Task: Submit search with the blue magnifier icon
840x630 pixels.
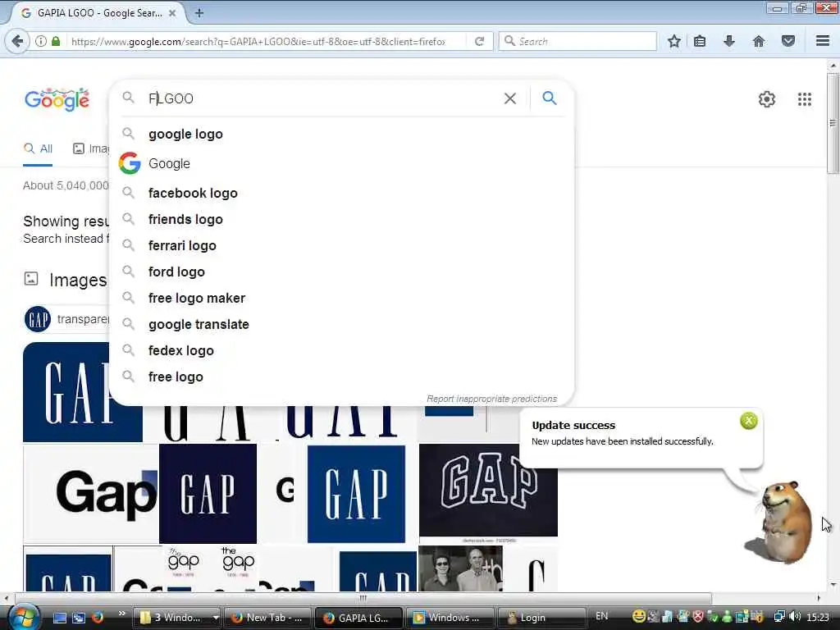Action: click(x=549, y=98)
